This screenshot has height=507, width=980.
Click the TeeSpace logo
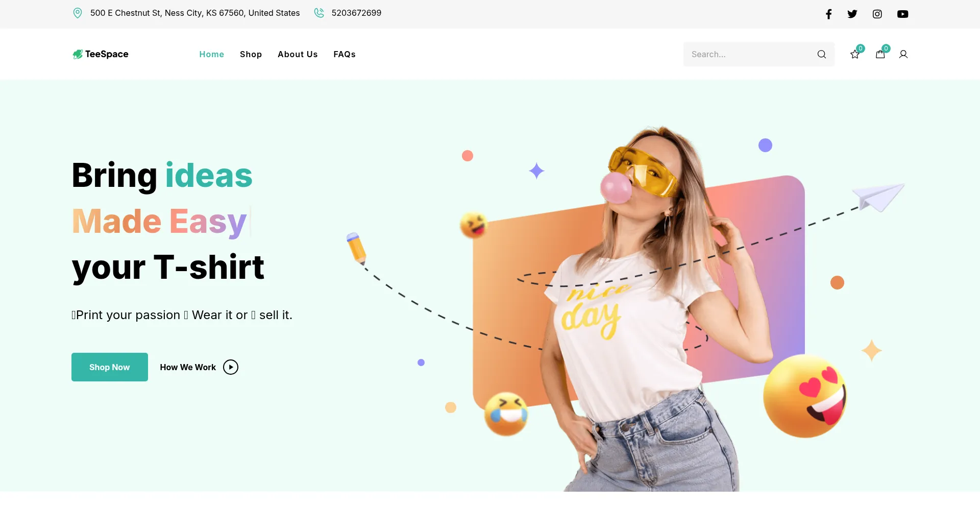point(101,54)
